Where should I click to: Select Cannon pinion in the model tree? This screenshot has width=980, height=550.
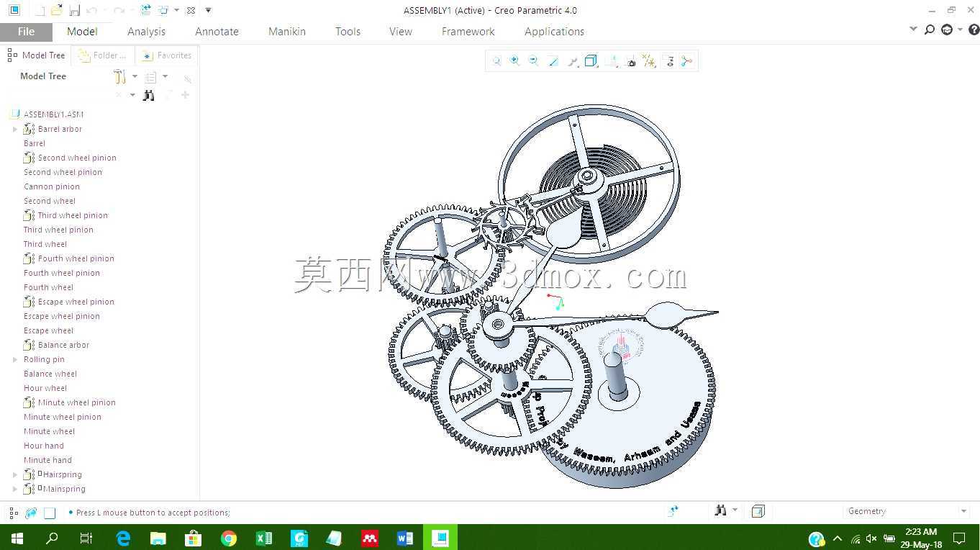click(52, 186)
